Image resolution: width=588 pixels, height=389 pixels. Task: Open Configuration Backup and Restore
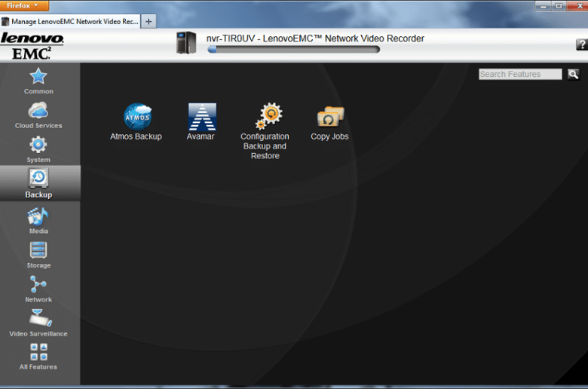coord(265,131)
